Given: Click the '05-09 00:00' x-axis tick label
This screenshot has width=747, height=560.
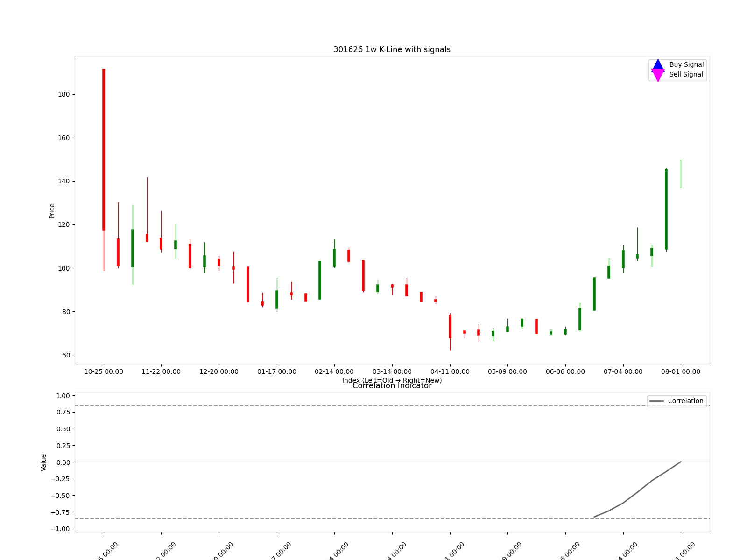Looking at the screenshot, I should (507, 372).
